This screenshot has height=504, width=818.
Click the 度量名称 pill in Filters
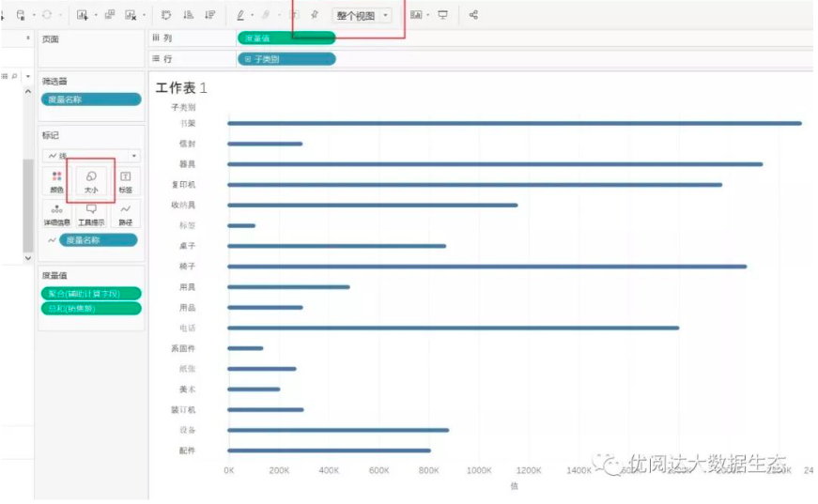click(x=90, y=99)
